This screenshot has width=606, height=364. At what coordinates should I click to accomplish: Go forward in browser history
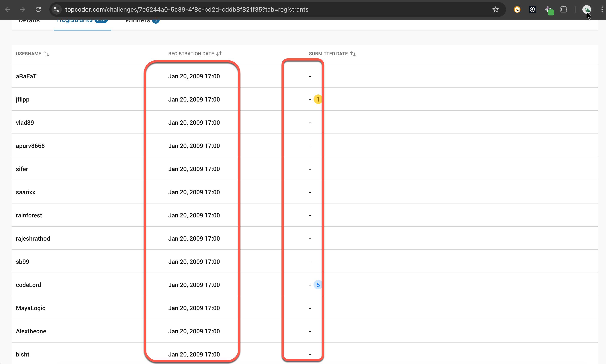[x=23, y=10]
